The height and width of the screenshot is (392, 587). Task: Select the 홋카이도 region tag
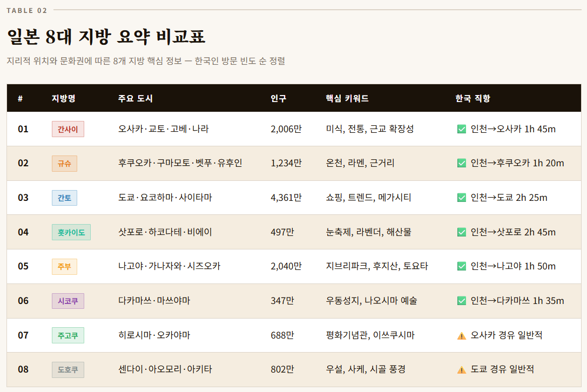[x=71, y=232]
